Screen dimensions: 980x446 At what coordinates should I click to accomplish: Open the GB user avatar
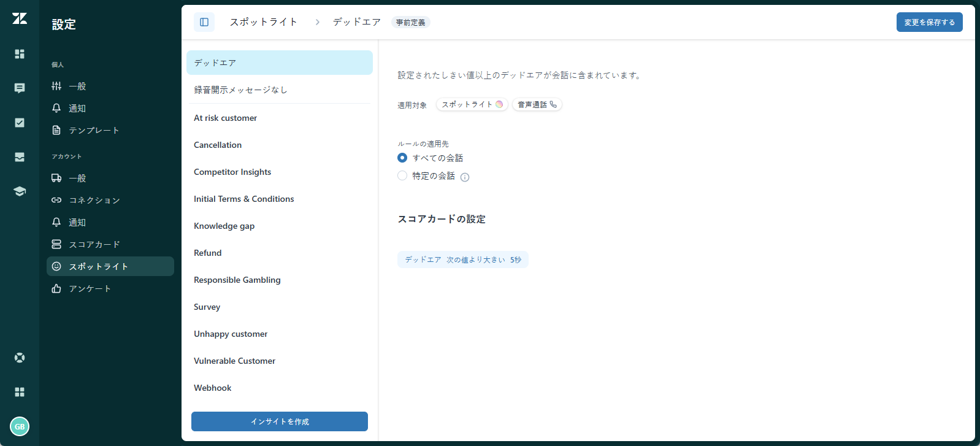(x=20, y=426)
